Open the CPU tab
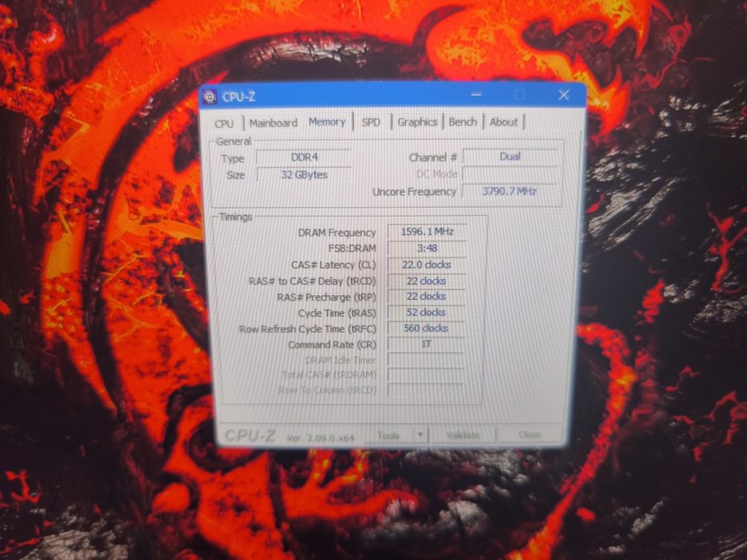This screenshot has width=747, height=560. tap(224, 123)
